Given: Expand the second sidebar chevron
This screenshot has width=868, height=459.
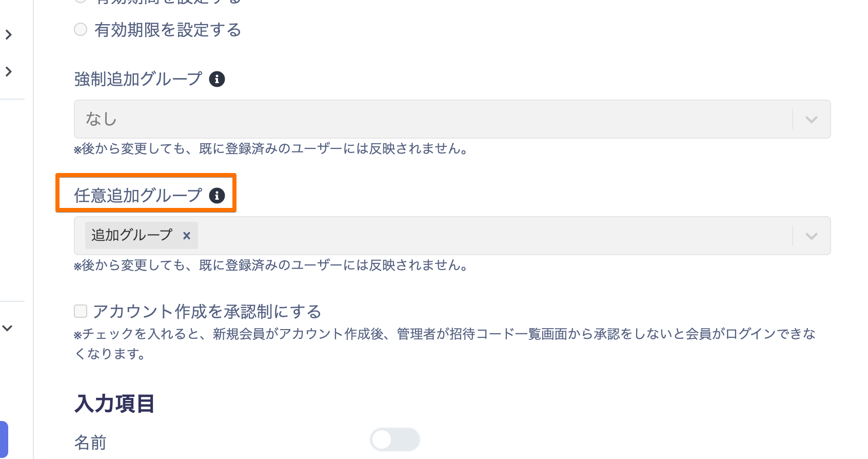Looking at the screenshot, I should coord(8,71).
